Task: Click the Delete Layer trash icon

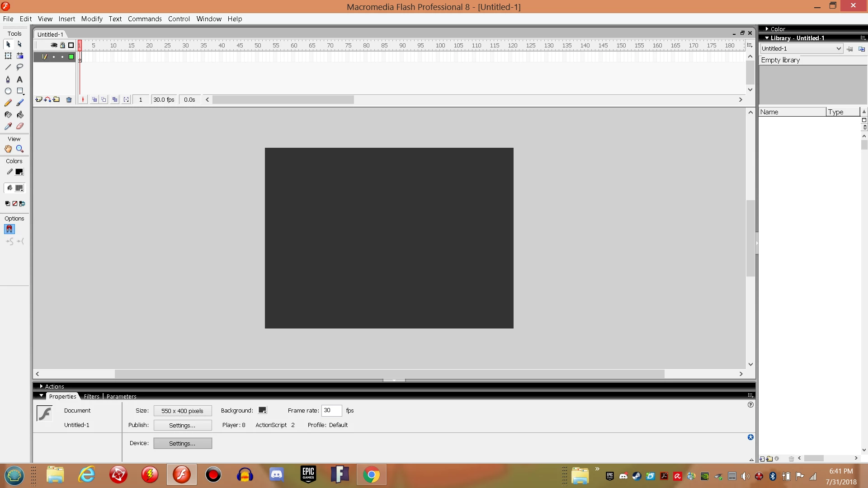Action: point(69,100)
